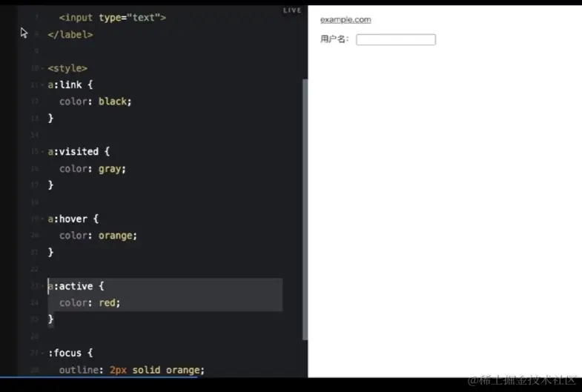Image resolution: width=582 pixels, height=392 pixels.
Task: Click the vertical editor scrollbar
Action: (305, 210)
